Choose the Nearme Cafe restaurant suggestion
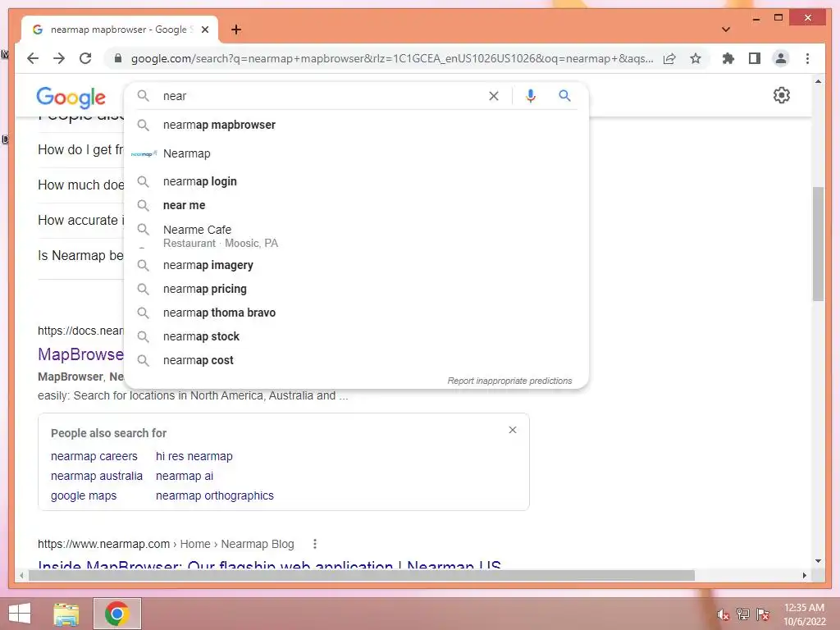The width and height of the screenshot is (840, 630). [356, 235]
